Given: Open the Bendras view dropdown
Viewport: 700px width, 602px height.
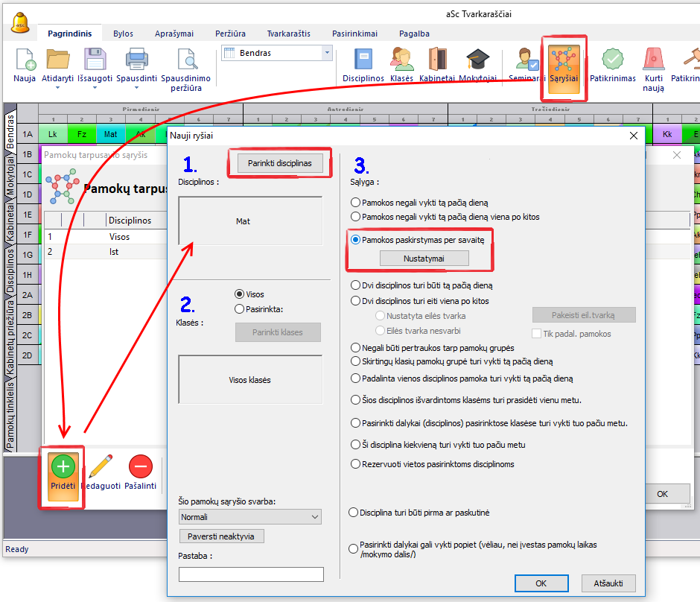Looking at the screenshot, I should (x=326, y=53).
